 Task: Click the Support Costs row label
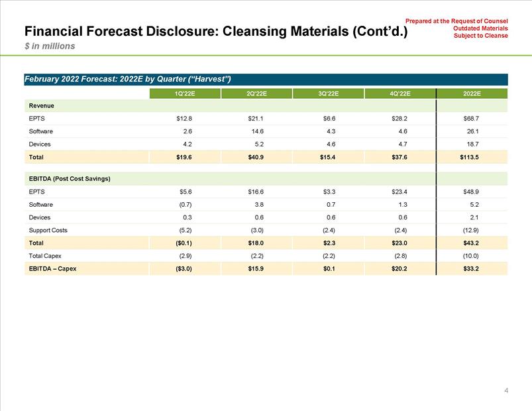point(48,230)
